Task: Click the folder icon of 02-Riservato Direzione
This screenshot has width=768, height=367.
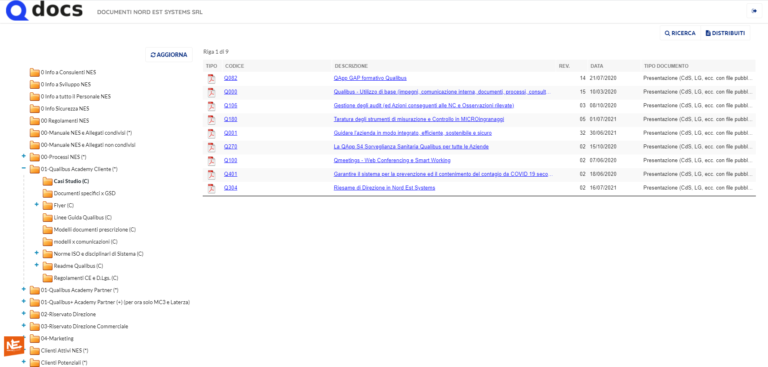Action: (x=34, y=315)
